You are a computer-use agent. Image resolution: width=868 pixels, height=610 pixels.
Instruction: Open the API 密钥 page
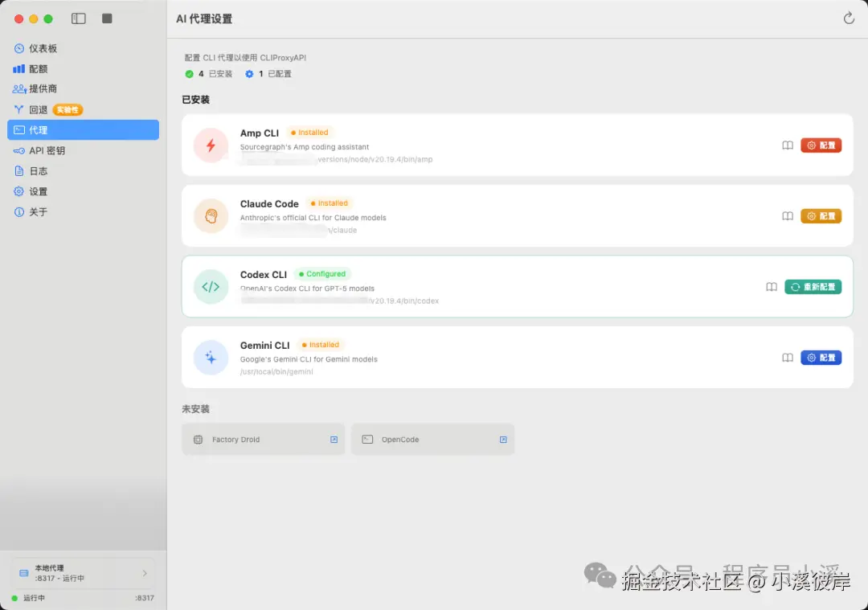click(x=83, y=150)
